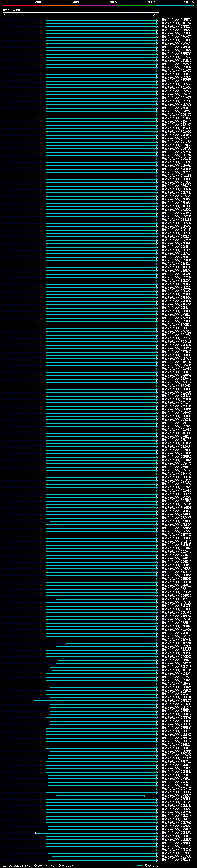This screenshot has width=197, height=868.
Task: Select hit label UniRef100_P51069
Action: pyautogui.click(x=176, y=629)
